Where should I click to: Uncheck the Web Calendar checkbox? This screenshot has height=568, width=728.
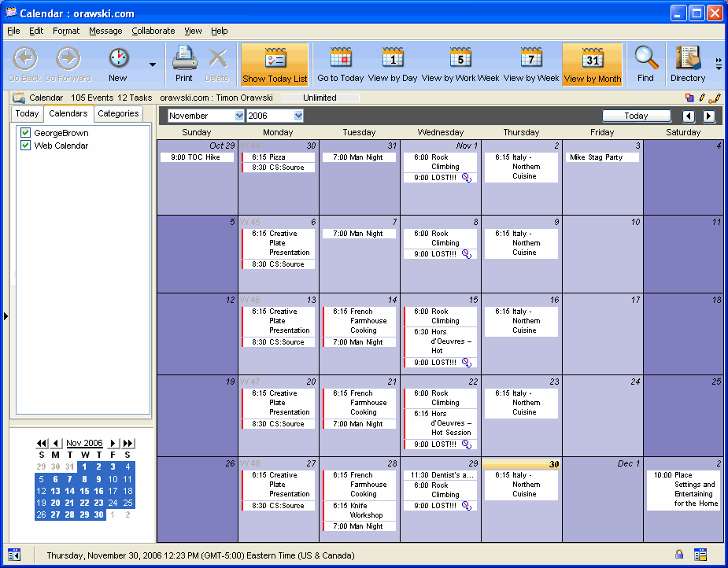tap(26, 146)
